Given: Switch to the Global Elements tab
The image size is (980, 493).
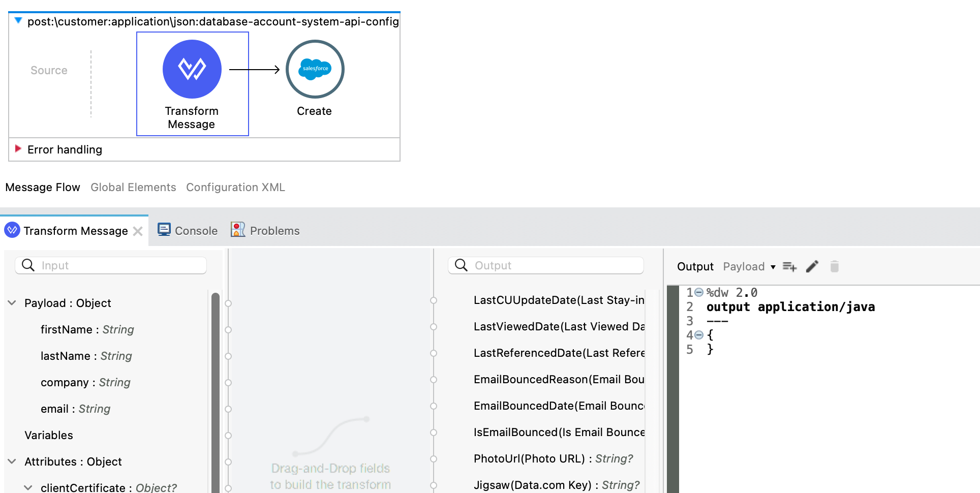Looking at the screenshot, I should [x=133, y=187].
